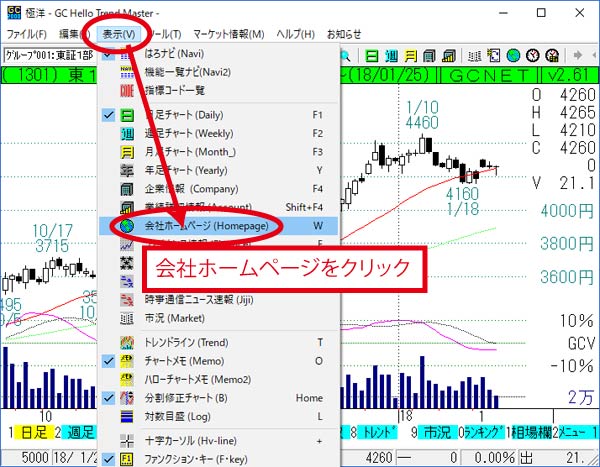This screenshot has width=600, height=467.
Task: Select 時事通信ニュース速報 (Jiji) menu entry
Action: click(x=218, y=300)
